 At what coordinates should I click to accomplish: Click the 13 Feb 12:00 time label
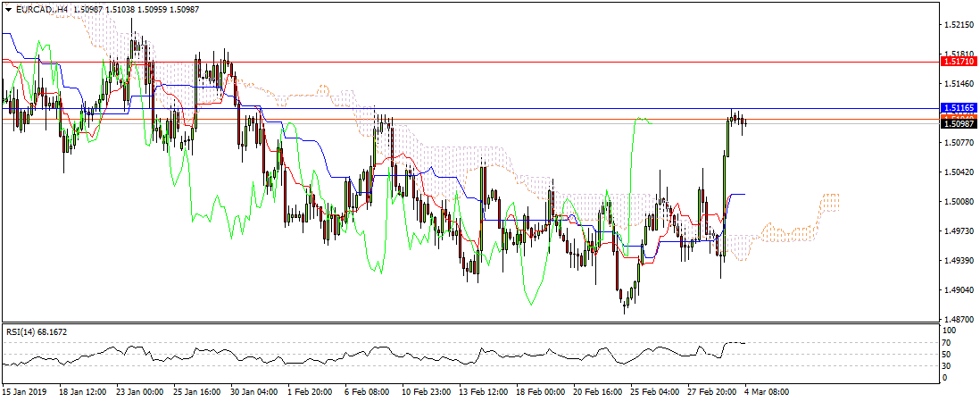[x=482, y=391]
